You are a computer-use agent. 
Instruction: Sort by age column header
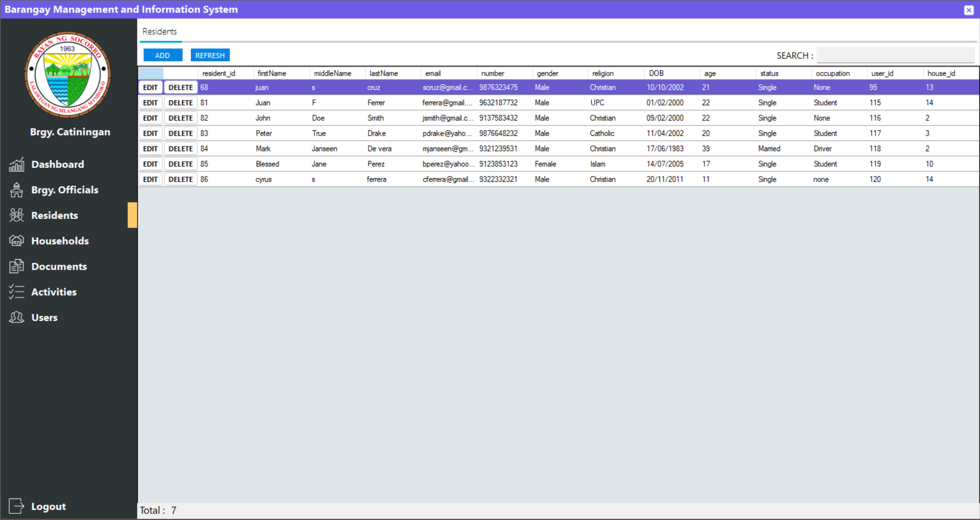click(728, 73)
